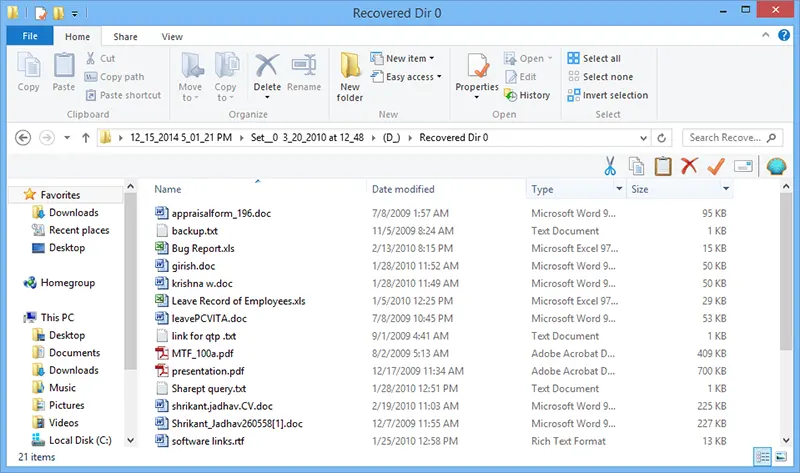Click Paste shortcut in the ribbon
Image resolution: width=800 pixels, height=473 pixels.
(x=123, y=95)
